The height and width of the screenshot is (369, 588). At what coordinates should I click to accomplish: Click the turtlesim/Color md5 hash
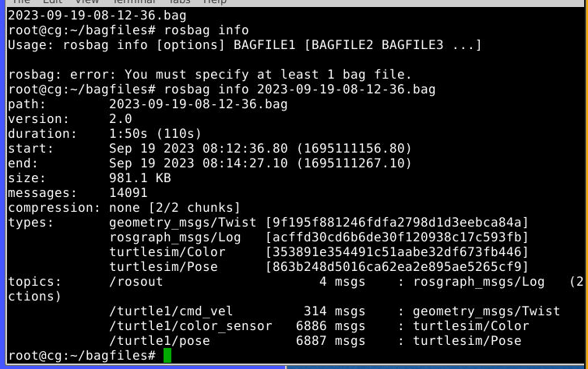[396, 252]
